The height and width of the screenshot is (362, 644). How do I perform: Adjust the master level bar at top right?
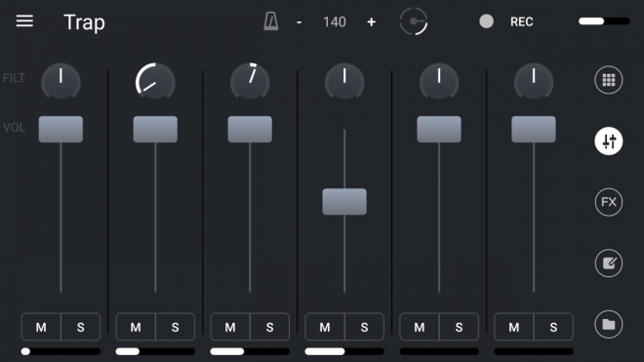click(x=604, y=20)
